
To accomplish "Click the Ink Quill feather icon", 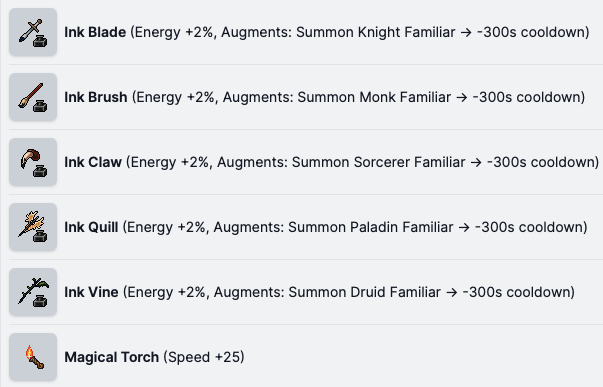I will tap(33, 227).
